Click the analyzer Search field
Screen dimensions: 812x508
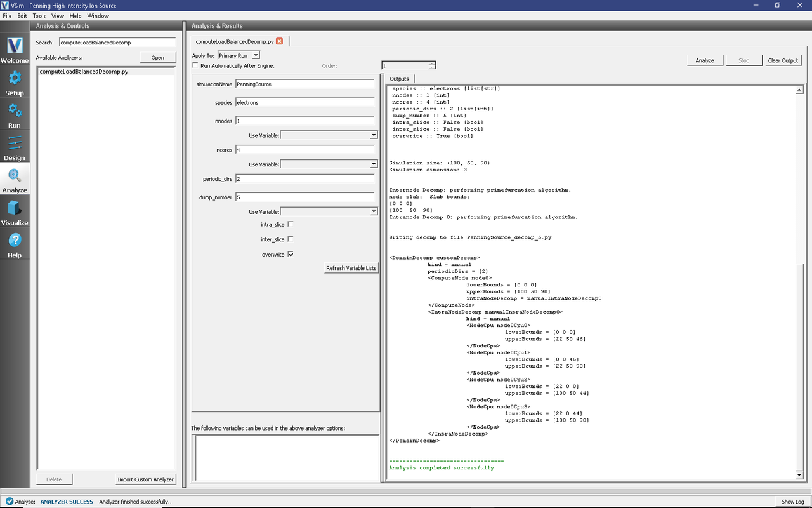117,43
